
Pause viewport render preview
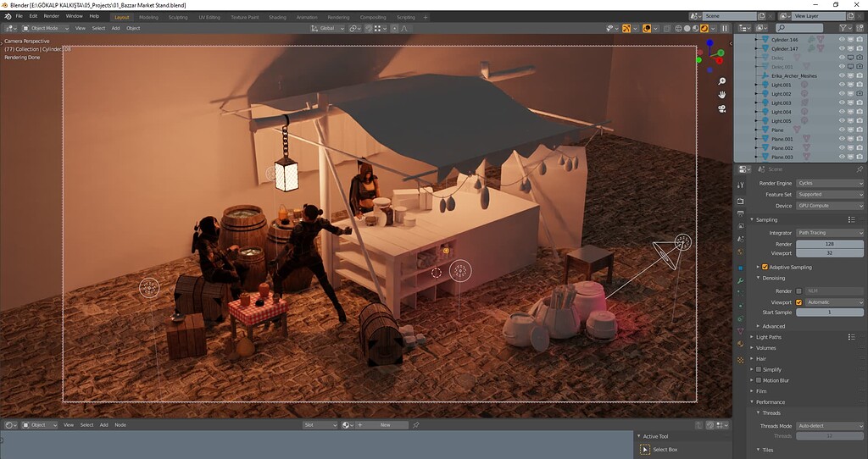724,28
